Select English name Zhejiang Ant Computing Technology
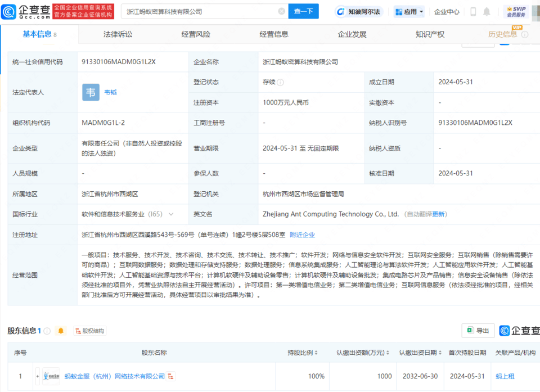The image size is (540, 392). click(331, 214)
